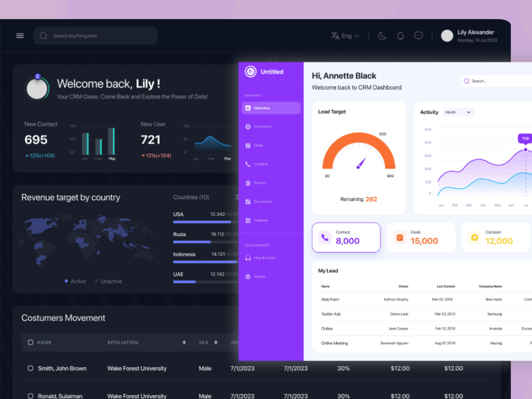Click the Setting gear icon

click(248, 277)
